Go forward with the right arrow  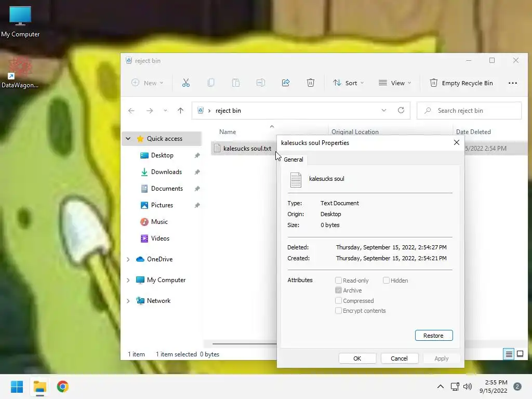[150, 111]
